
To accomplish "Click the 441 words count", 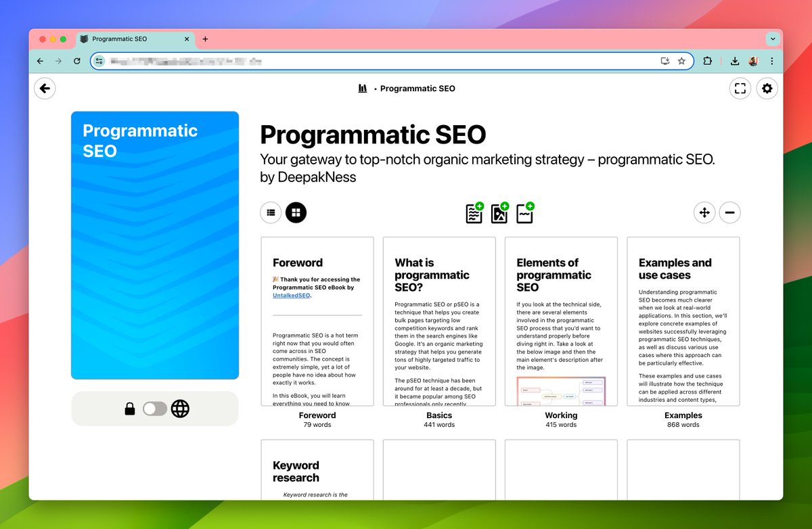I will click(439, 425).
